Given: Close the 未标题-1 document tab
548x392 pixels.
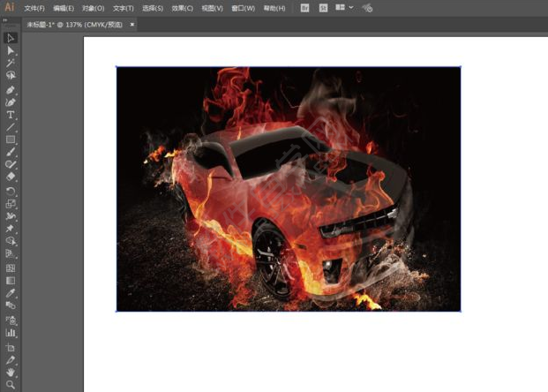Looking at the screenshot, I should 132,25.
